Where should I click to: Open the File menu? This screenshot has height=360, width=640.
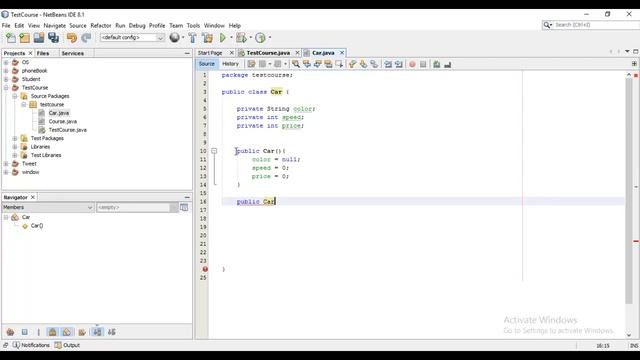click(6, 25)
